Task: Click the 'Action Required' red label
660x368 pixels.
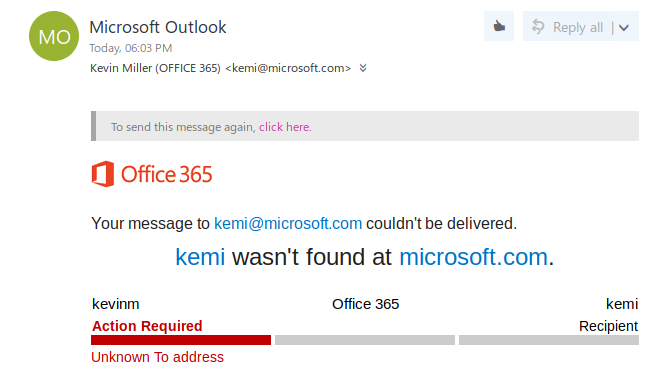Action: pyautogui.click(x=147, y=326)
